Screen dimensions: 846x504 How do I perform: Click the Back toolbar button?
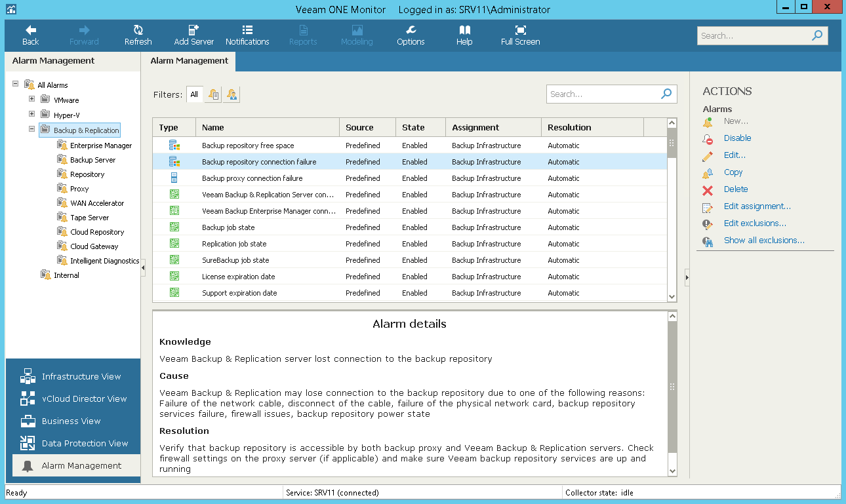tap(30, 35)
